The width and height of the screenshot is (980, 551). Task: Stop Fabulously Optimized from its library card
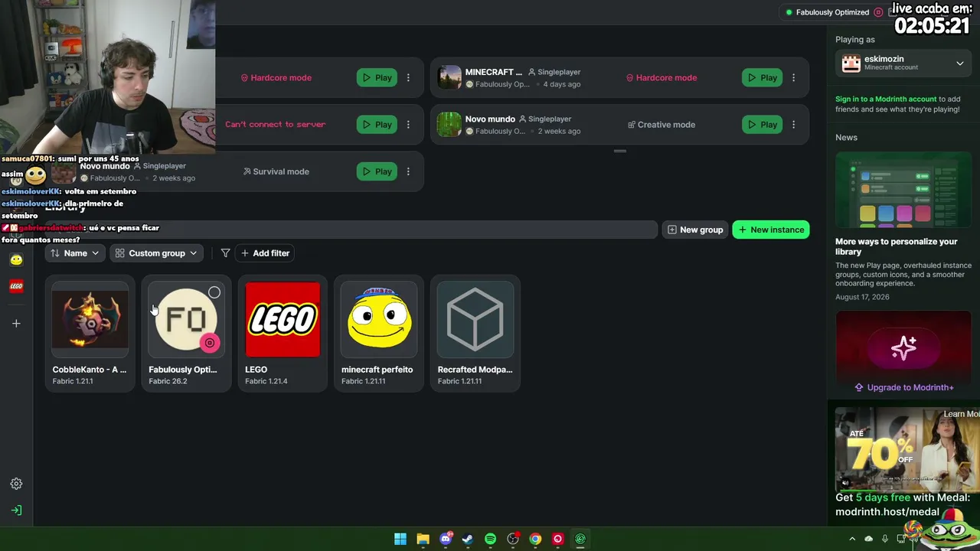pos(209,343)
